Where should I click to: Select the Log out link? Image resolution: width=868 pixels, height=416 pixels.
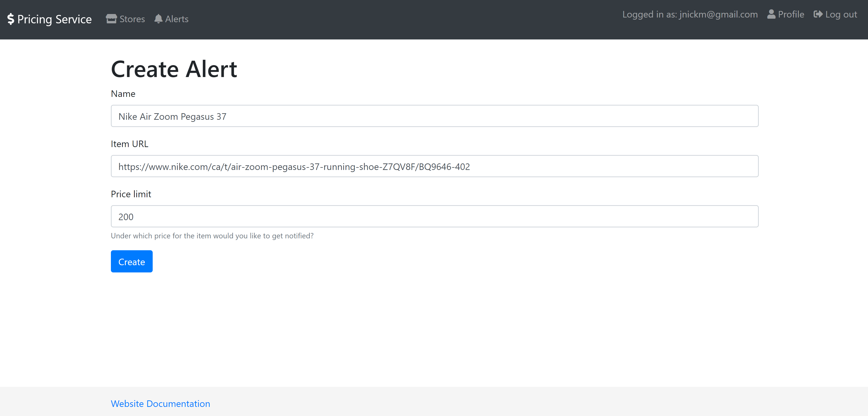(x=835, y=14)
